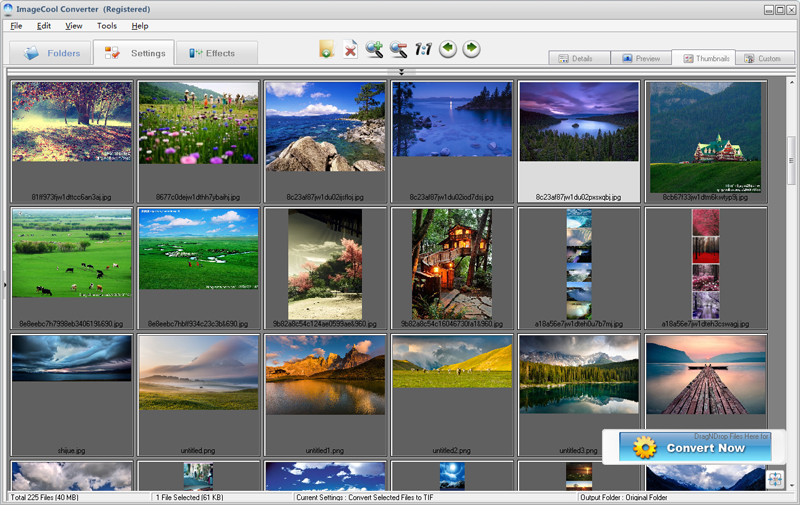Switch to Preview view tab

click(x=641, y=58)
